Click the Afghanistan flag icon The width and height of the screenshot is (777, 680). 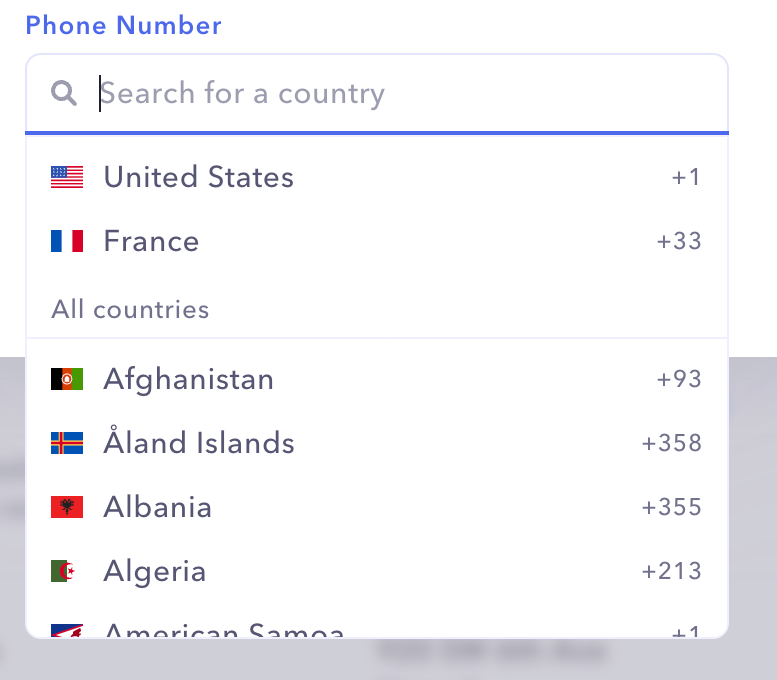[x=67, y=380]
